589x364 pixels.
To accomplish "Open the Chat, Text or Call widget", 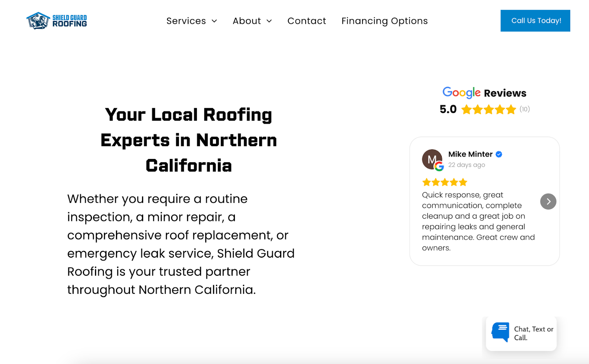I will [533, 333].
